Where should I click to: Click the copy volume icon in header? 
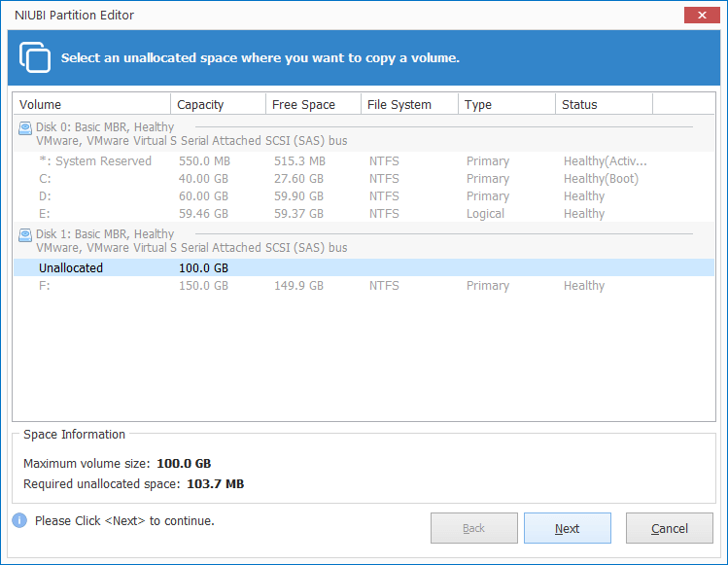[x=35, y=57]
